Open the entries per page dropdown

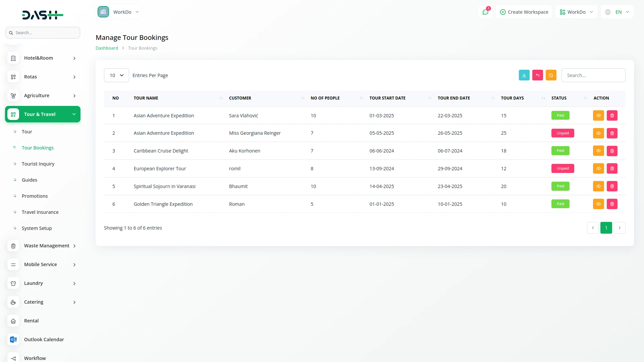coord(116,75)
